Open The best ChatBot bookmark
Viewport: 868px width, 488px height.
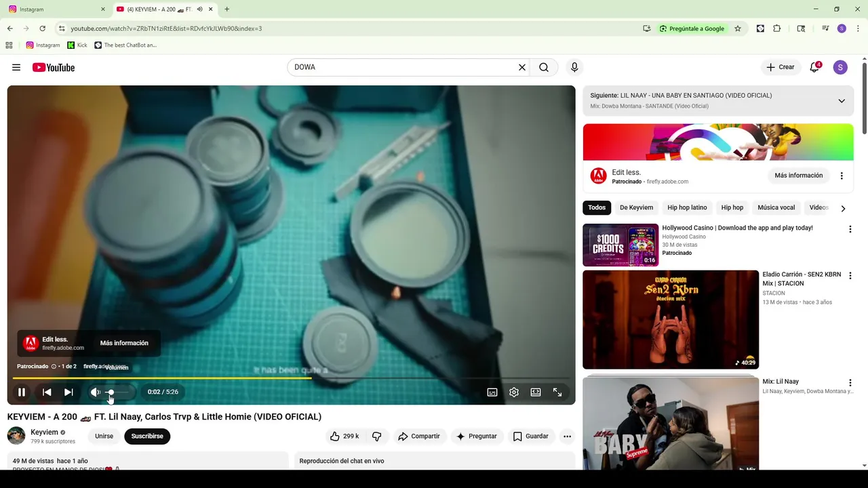pyautogui.click(x=125, y=45)
